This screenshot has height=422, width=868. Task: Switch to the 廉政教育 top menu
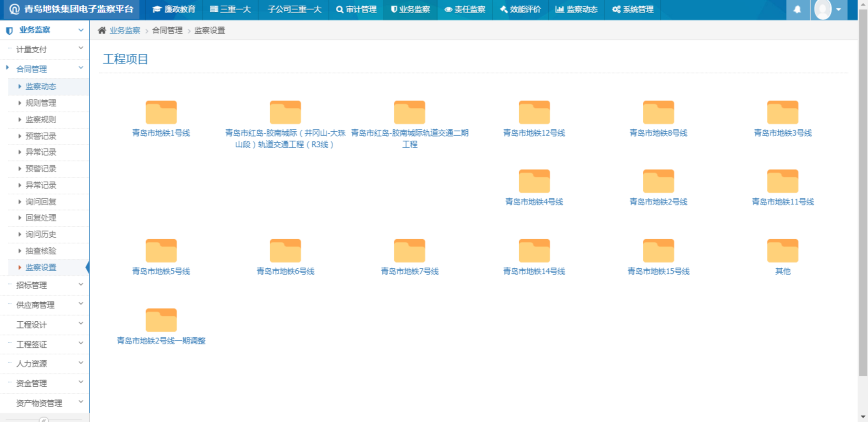pos(174,10)
